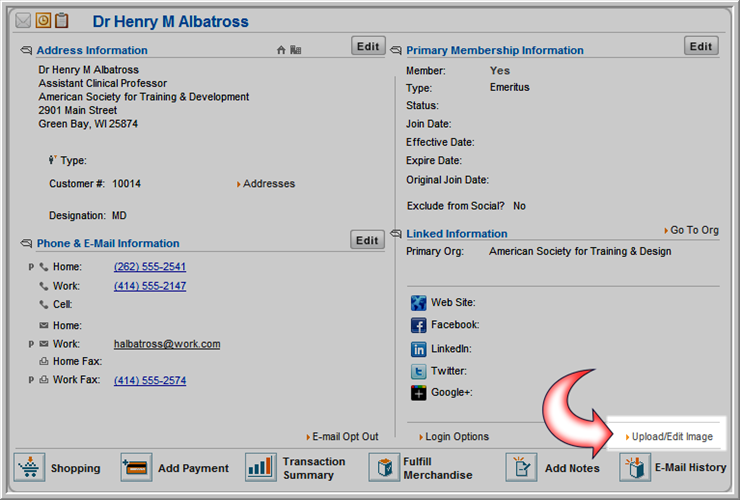This screenshot has height=500, width=740.
Task: Click the Add Notes label
Action: 572,468
